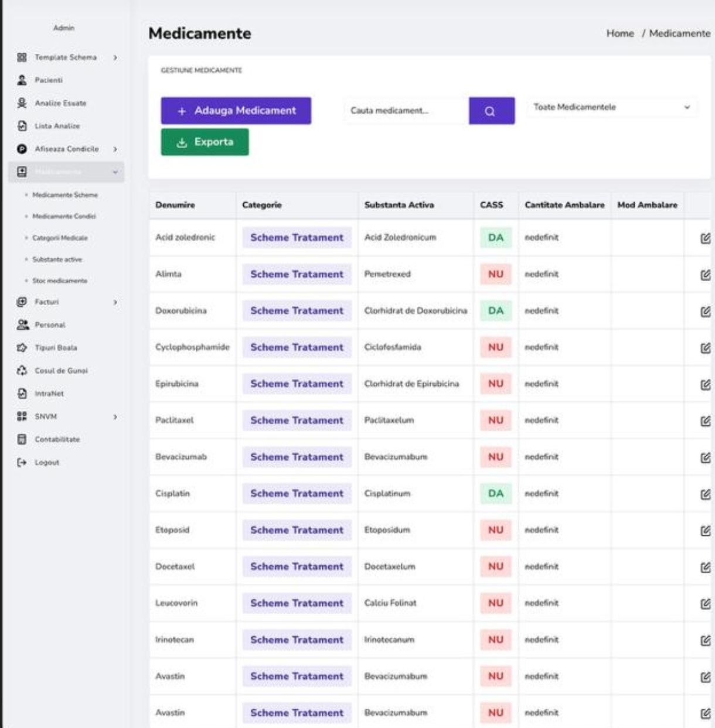Image resolution: width=715 pixels, height=728 pixels.
Task: Click the Docetaxelum substance cell
Action: click(390, 566)
